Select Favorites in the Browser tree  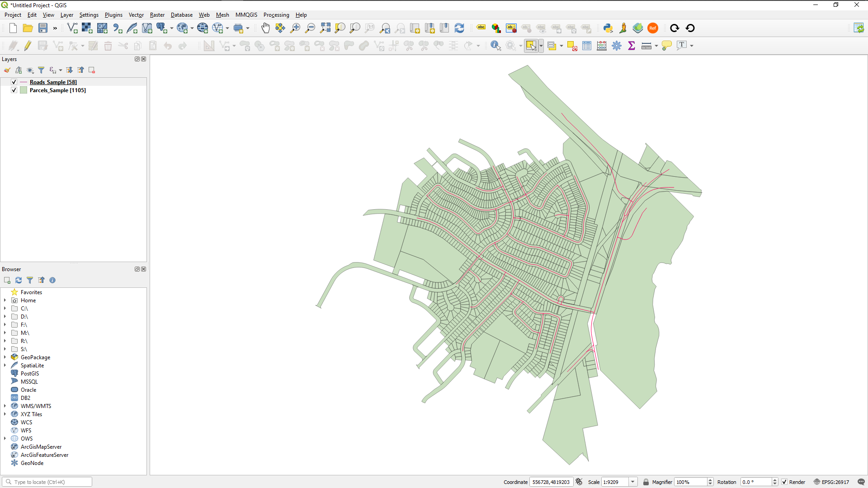click(x=31, y=292)
